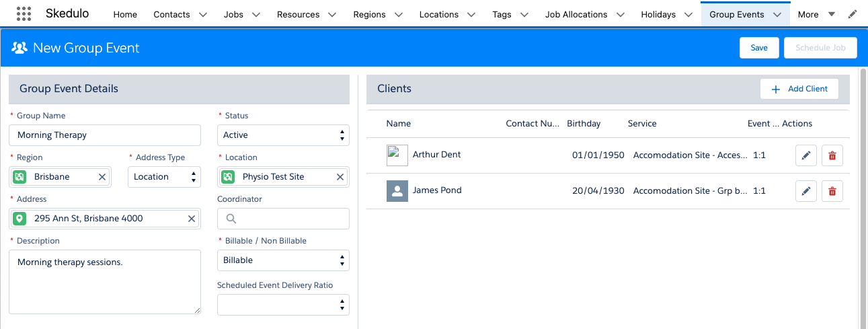Click the Save button

pos(759,48)
